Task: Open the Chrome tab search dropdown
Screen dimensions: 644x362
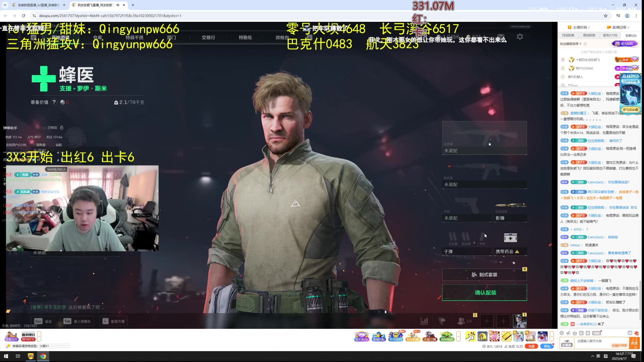Action: (x=5, y=5)
